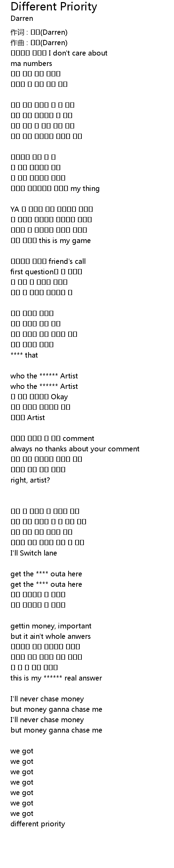Click the lyric 'right, artist?'

pyautogui.click(x=30, y=480)
